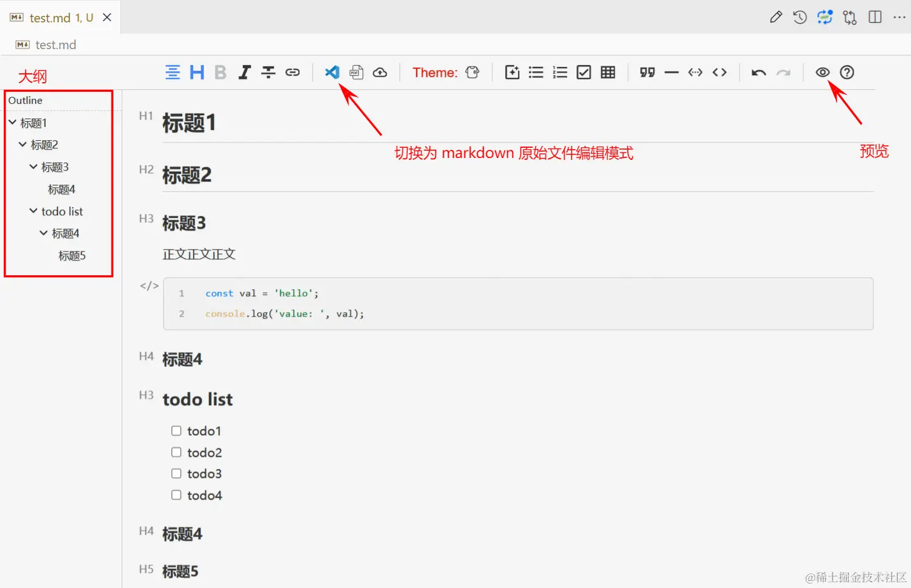This screenshot has height=588, width=911.
Task: Mark todo3 as completed
Action: click(x=176, y=473)
